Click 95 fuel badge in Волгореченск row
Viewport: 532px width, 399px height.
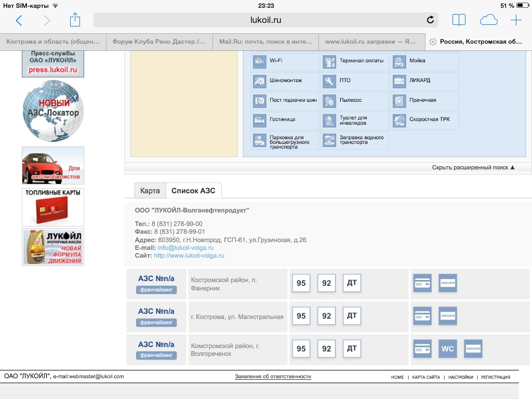(301, 349)
